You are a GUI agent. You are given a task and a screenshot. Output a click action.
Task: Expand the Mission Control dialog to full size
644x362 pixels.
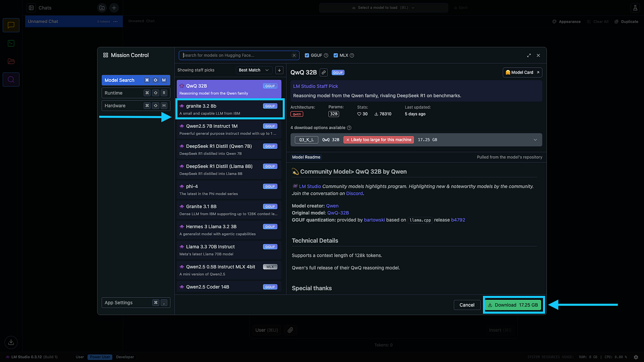coord(529,55)
